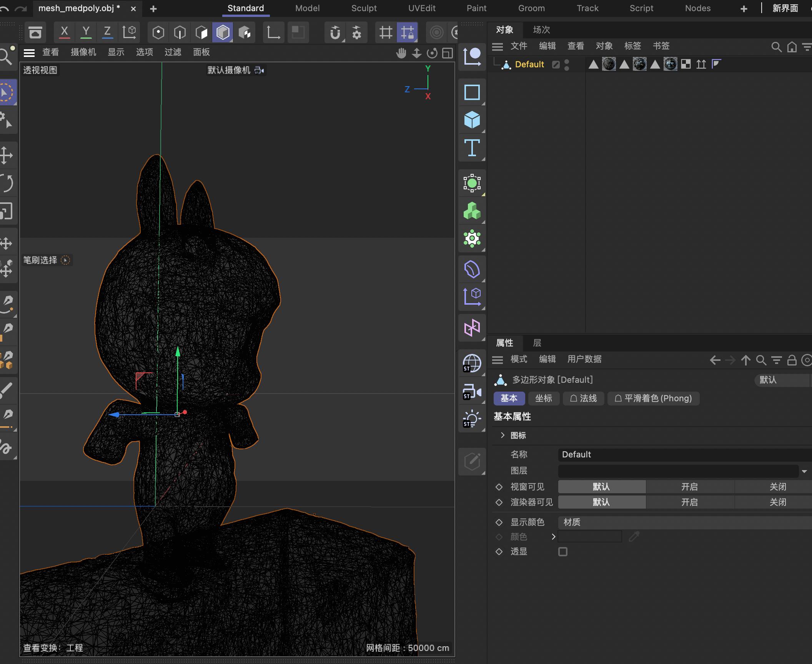Select the highlighted model mode icon

[x=223, y=32]
